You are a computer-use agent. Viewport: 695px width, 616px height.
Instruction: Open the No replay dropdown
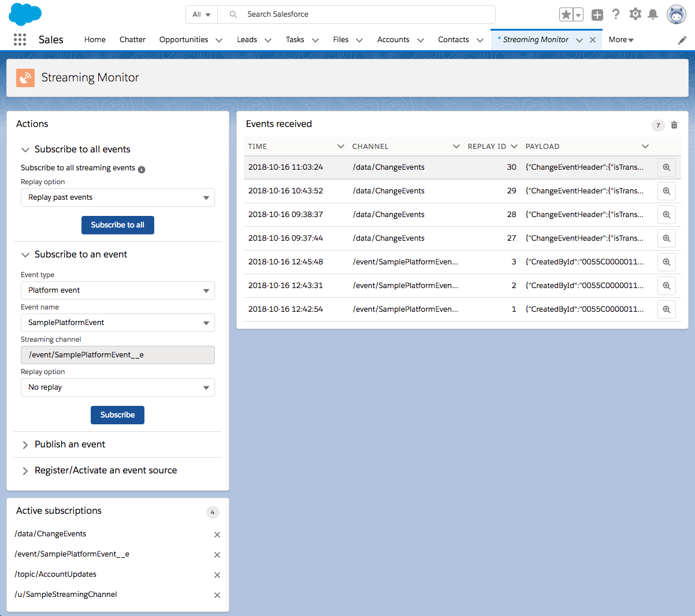coord(118,387)
